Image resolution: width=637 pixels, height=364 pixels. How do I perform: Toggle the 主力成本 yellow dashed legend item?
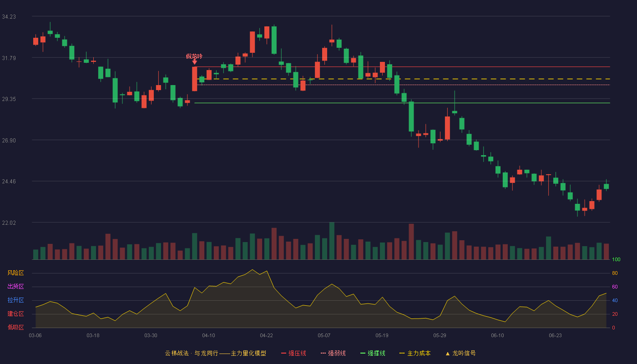415,353
